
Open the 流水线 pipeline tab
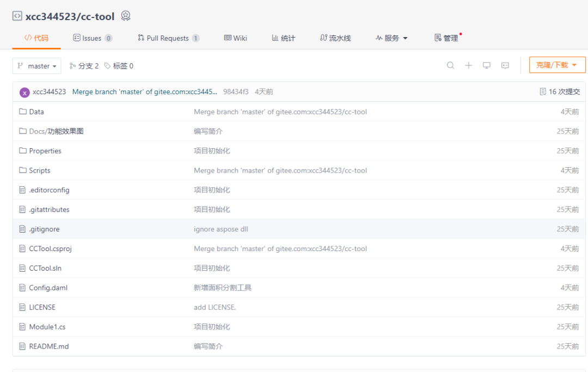pos(335,38)
